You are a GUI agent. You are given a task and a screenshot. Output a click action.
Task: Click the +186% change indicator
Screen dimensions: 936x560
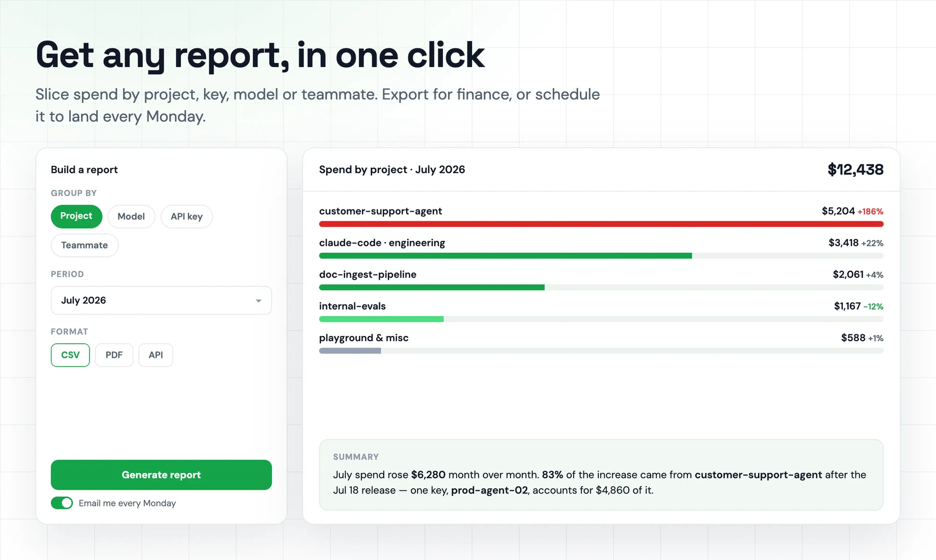(x=870, y=212)
